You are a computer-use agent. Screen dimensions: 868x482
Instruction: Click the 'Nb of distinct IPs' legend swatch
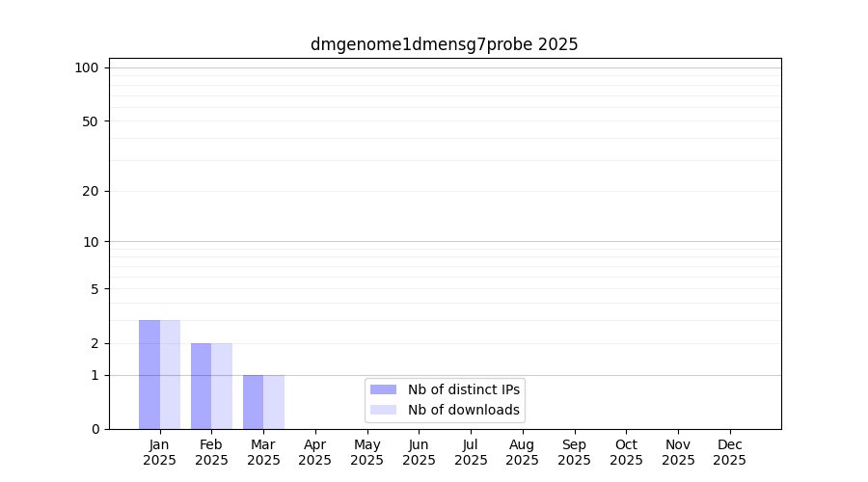[383, 389]
